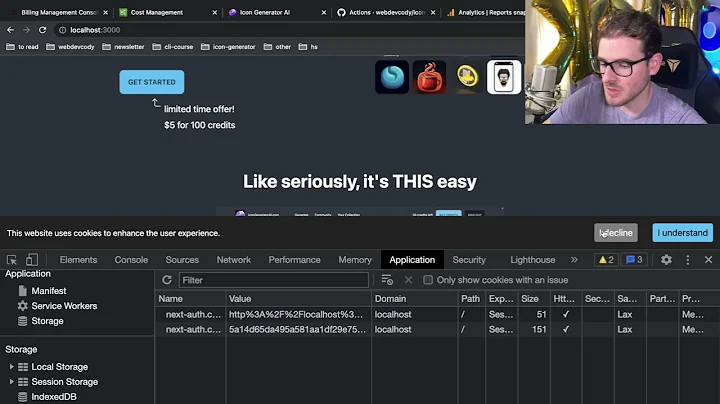720x404 pixels.
Task: Switch to the Elements tab
Action: click(79, 260)
